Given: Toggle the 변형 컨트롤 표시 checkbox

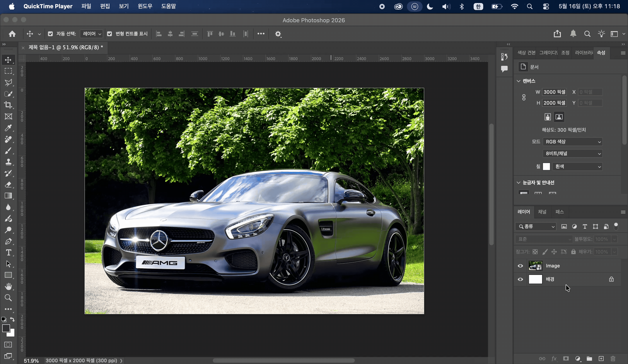Looking at the screenshot, I should pos(109,34).
